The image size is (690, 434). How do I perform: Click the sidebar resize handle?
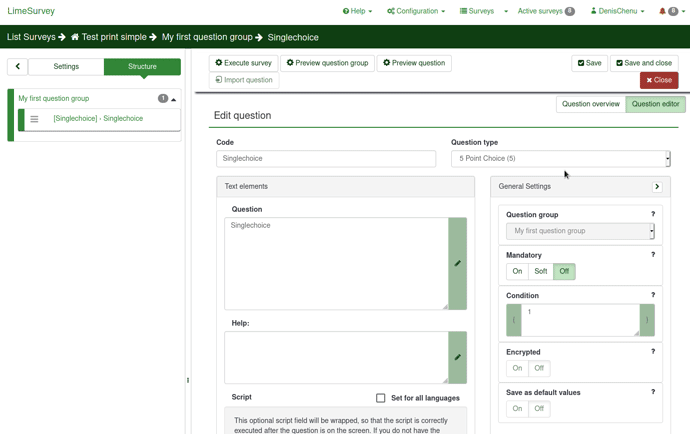[188, 380]
